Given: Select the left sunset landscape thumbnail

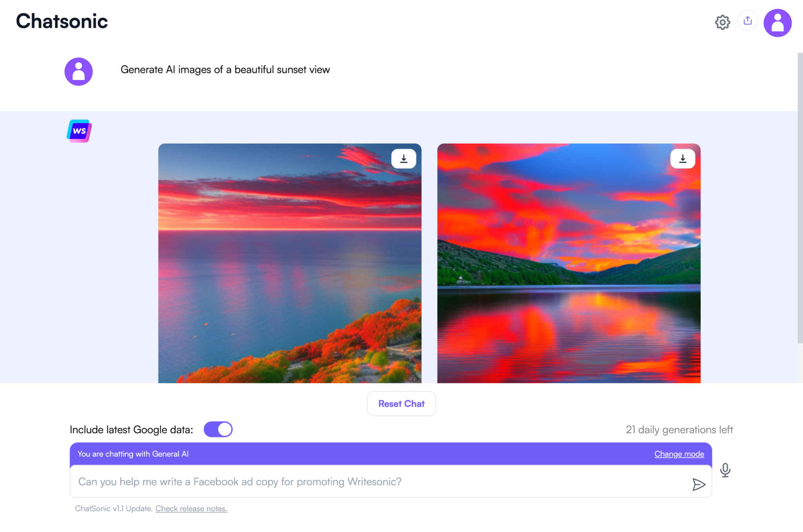Looking at the screenshot, I should 290,263.
